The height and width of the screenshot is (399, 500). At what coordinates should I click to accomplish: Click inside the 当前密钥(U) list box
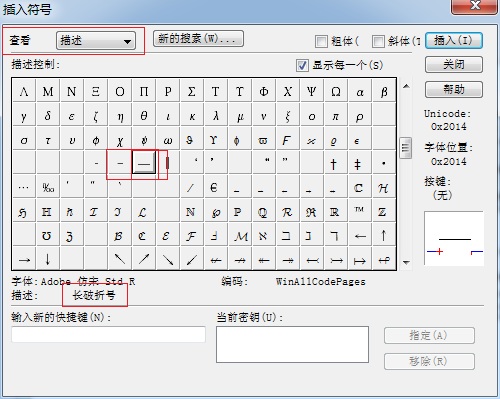click(292, 344)
